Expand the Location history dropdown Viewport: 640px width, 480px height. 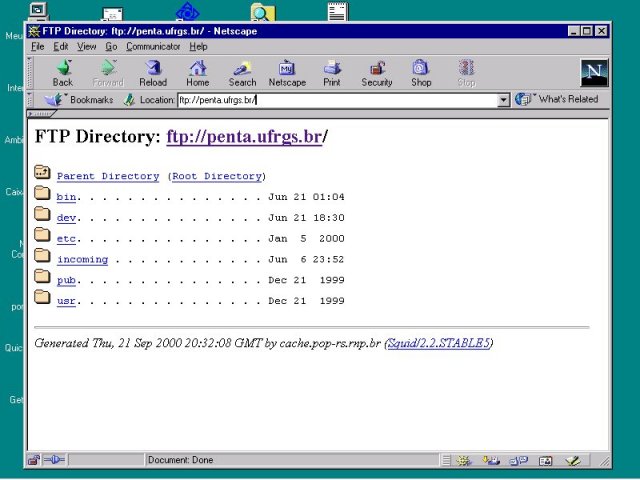[504, 100]
